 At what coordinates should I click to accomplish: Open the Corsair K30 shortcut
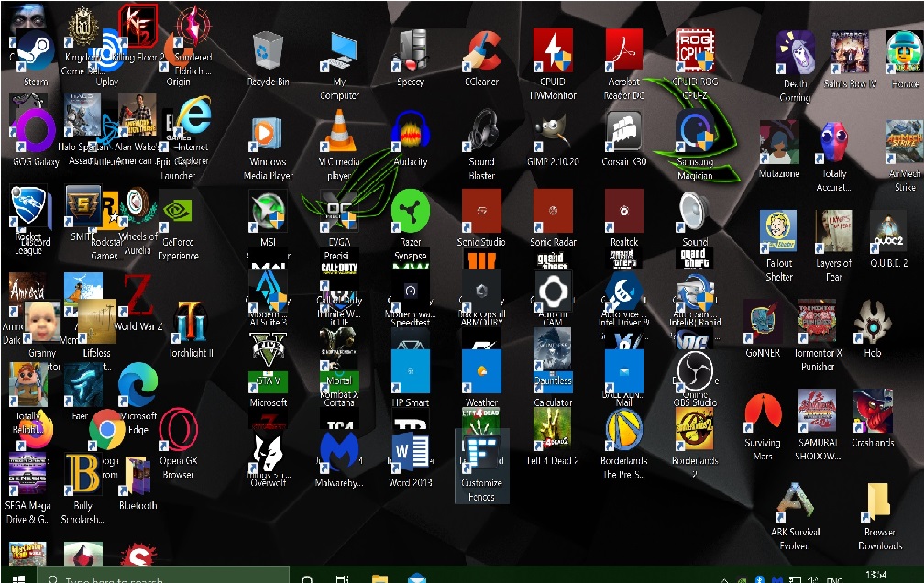(624, 131)
